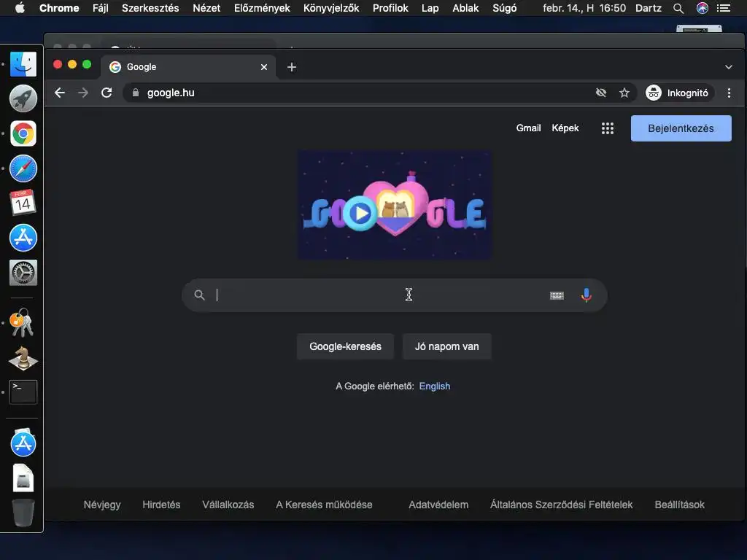The width and height of the screenshot is (747, 560).
Task: Open Általános Szerződési Feltételek link
Action: pyautogui.click(x=561, y=505)
